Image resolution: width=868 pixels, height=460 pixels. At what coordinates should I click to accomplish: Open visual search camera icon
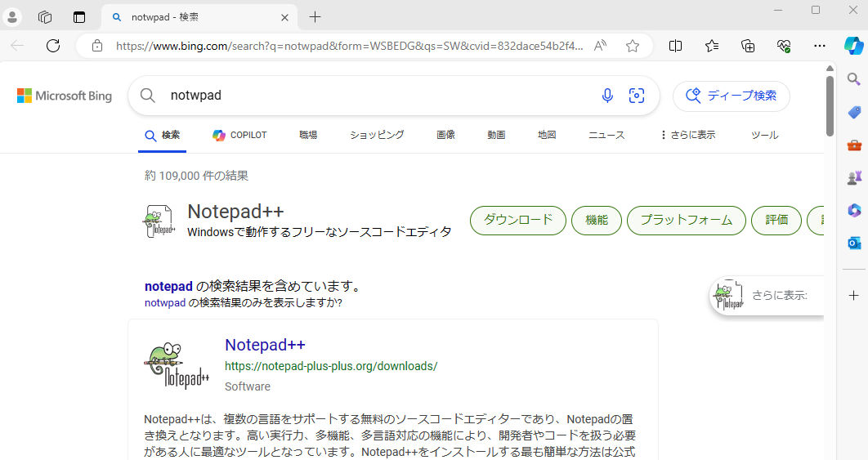point(637,96)
